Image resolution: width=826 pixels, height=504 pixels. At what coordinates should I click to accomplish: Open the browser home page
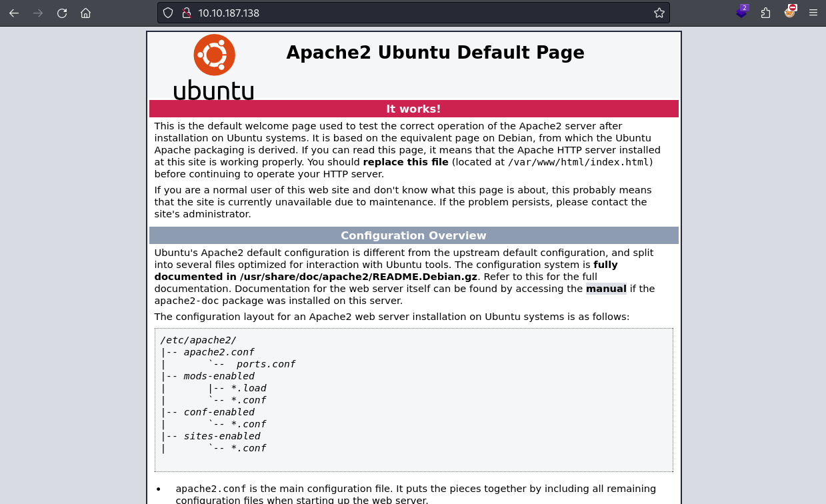pos(85,13)
